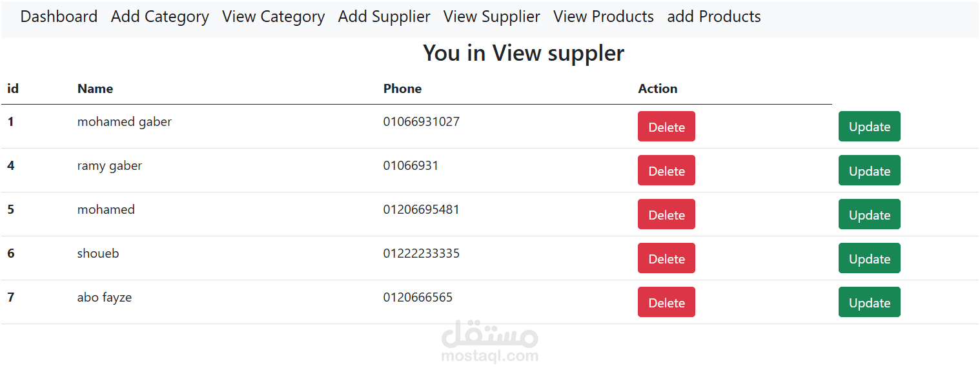
Task: Open View Category in navbar
Action: (x=273, y=17)
